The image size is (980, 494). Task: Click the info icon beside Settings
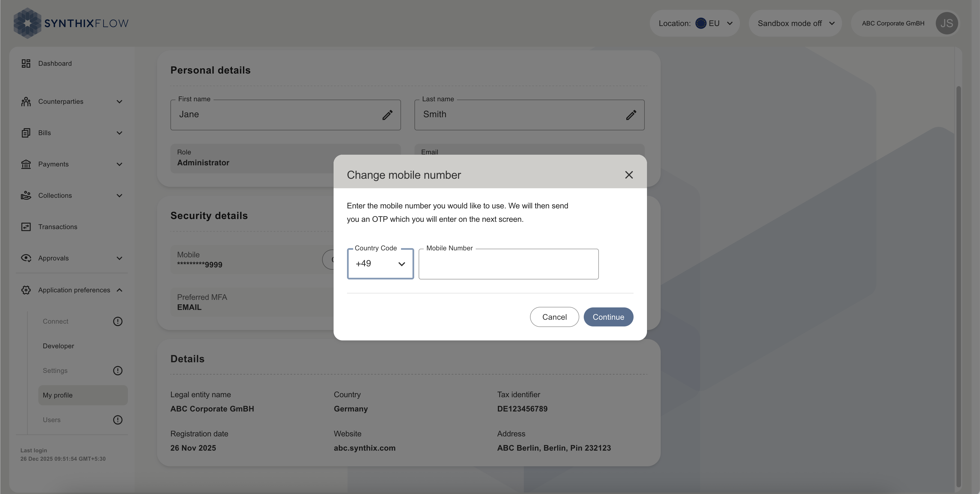coord(118,371)
